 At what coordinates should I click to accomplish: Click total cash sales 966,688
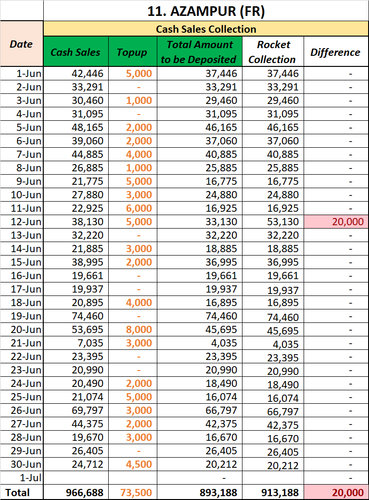(x=76, y=492)
